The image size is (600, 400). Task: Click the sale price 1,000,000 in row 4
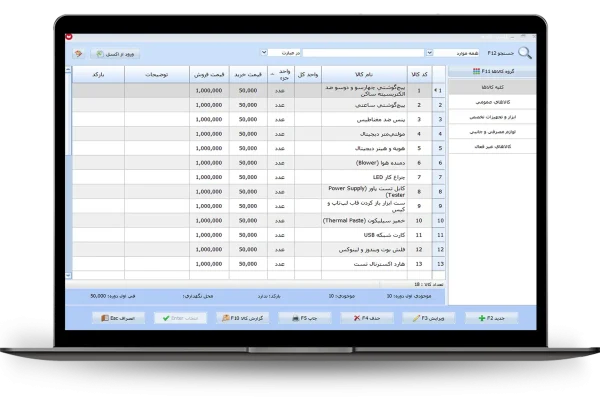click(209, 134)
